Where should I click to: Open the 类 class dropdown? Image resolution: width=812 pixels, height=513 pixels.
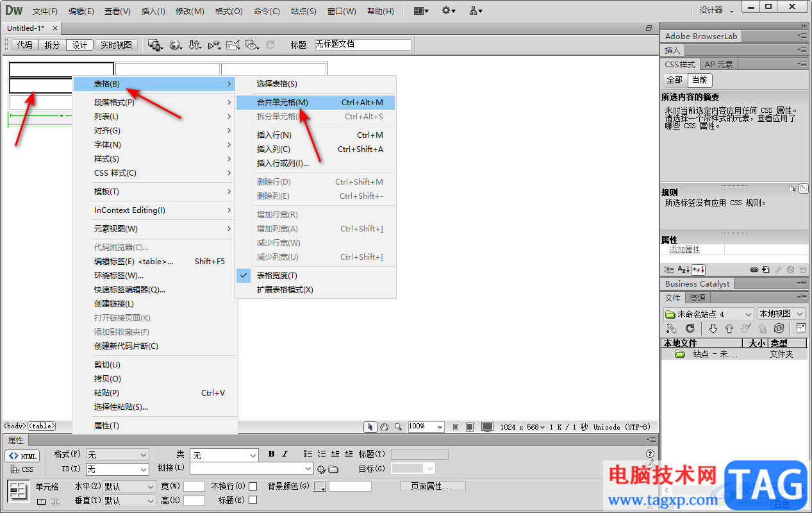click(x=224, y=455)
